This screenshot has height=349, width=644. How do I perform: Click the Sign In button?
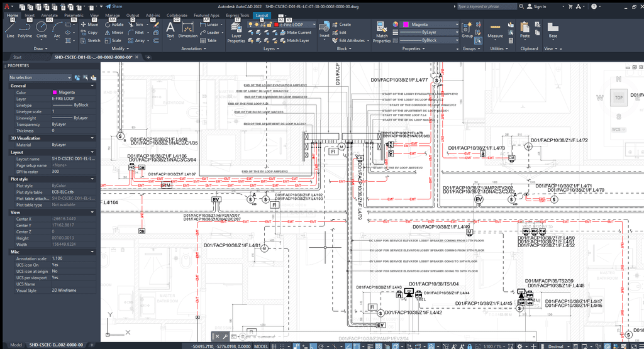click(539, 6)
